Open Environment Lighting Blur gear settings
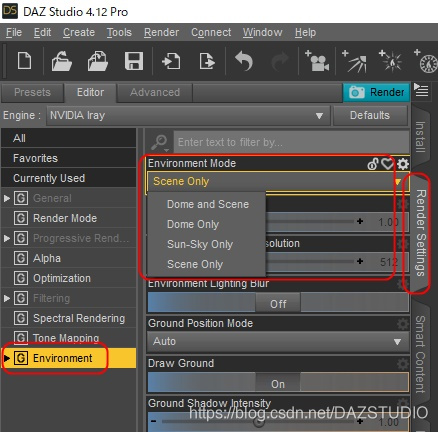Image resolution: width=438 pixels, height=432 pixels. 403,284
